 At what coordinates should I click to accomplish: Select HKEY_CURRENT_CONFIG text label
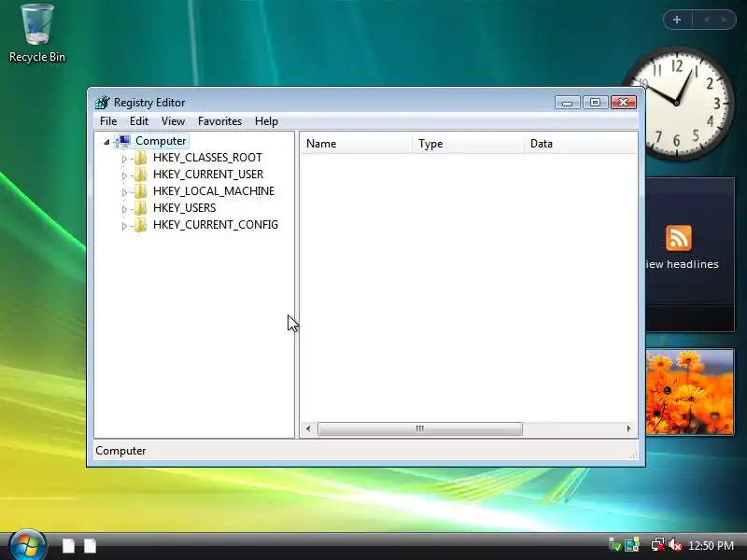216,225
